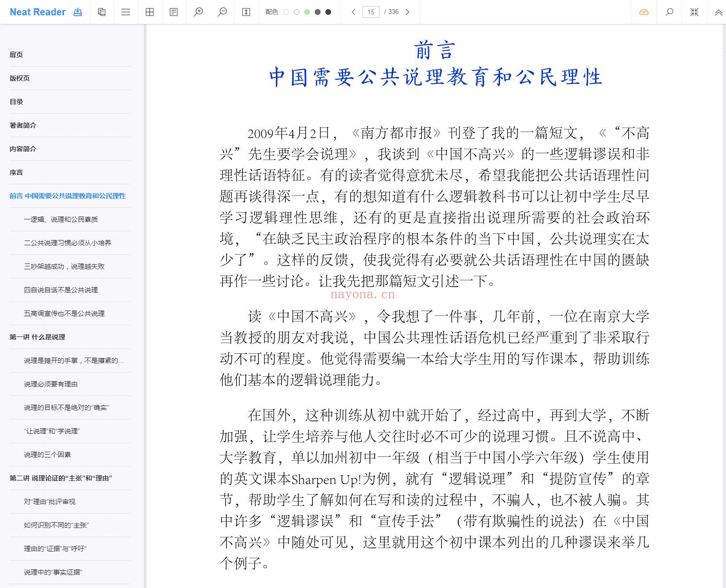This screenshot has height=588, width=726.
Task: Select the white color theme swatch
Action: point(286,12)
